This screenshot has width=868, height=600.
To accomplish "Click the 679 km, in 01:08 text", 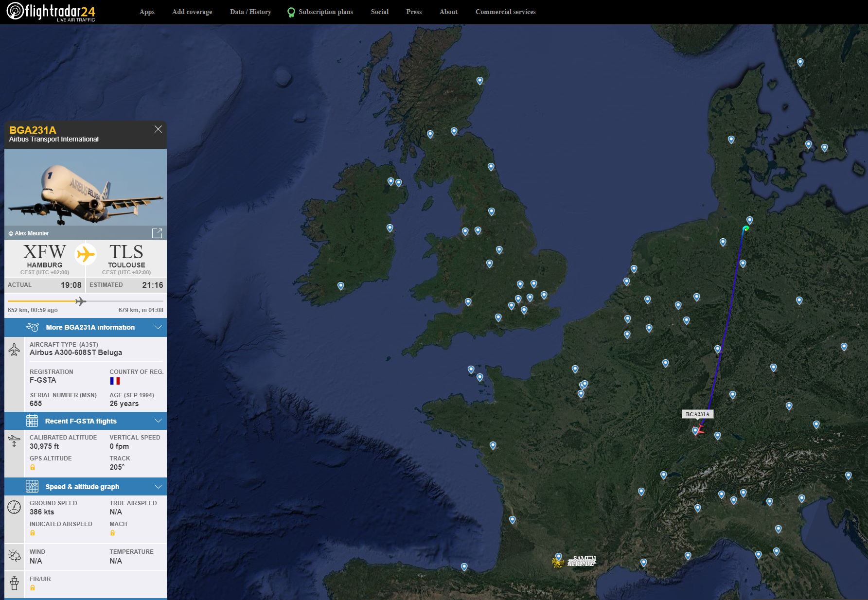I will point(141,310).
